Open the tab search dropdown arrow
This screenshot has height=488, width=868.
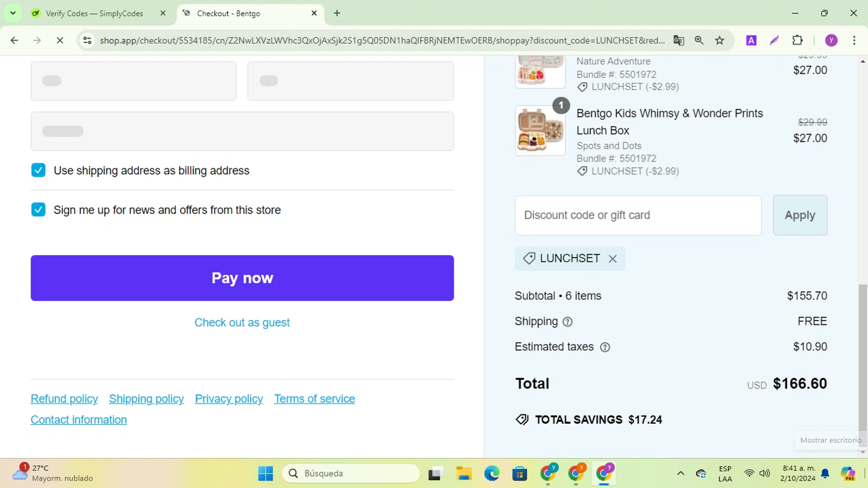click(x=13, y=13)
